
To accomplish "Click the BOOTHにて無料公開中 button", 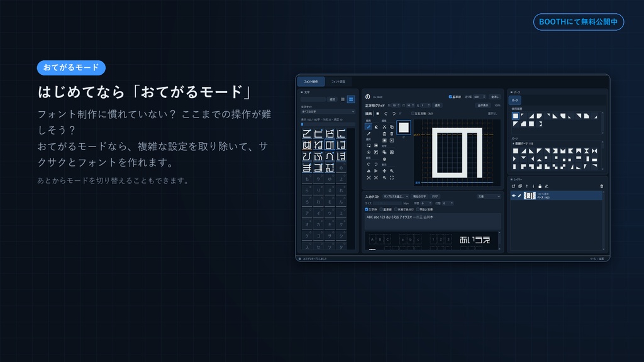I will click(x=579, y=22).
